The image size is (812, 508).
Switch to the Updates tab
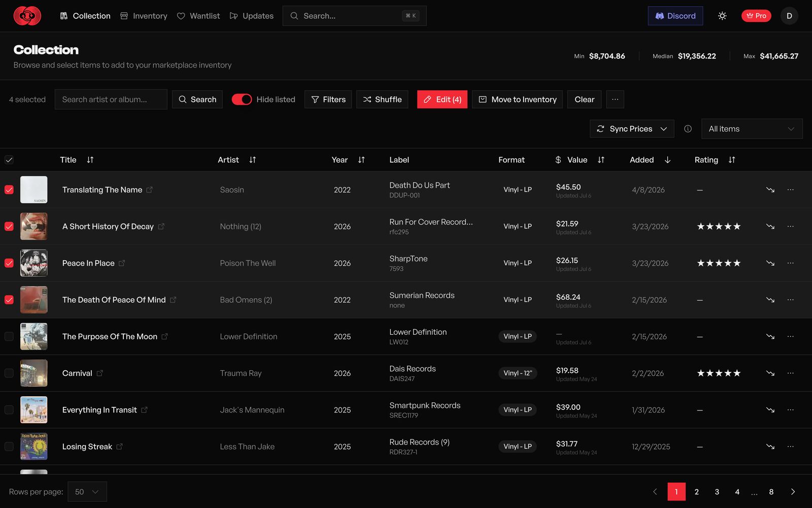click(252, 16)
